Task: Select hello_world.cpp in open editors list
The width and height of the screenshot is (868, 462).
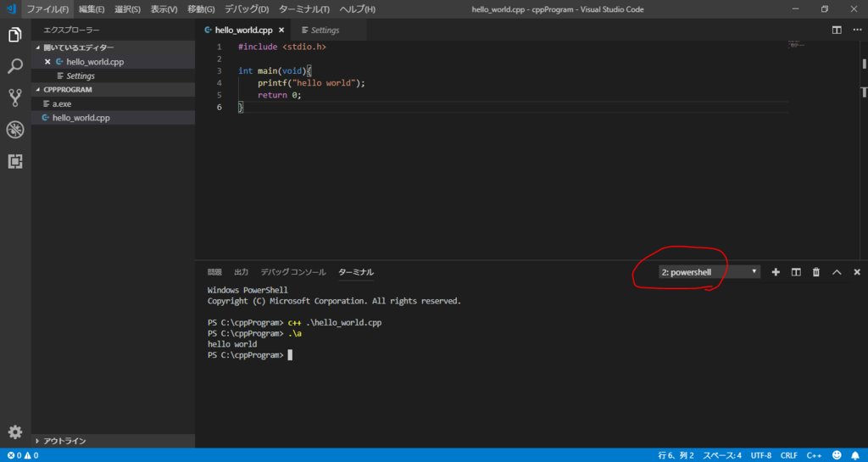Action: [x=113, y=62]
